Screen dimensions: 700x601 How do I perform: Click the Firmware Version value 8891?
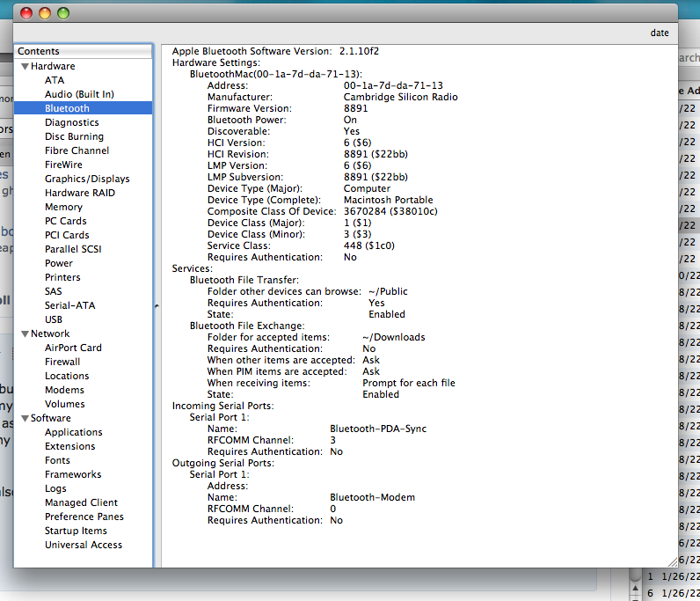coord(355,108)
